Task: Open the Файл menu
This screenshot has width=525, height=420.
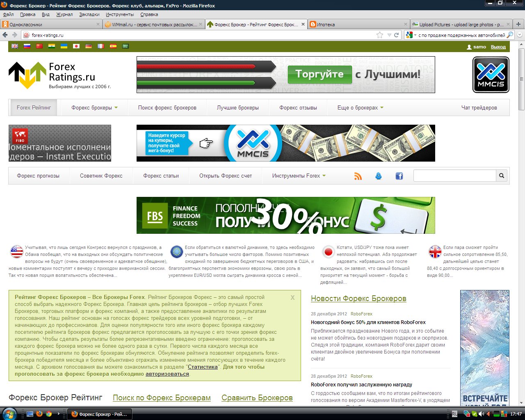Action: 8,14
